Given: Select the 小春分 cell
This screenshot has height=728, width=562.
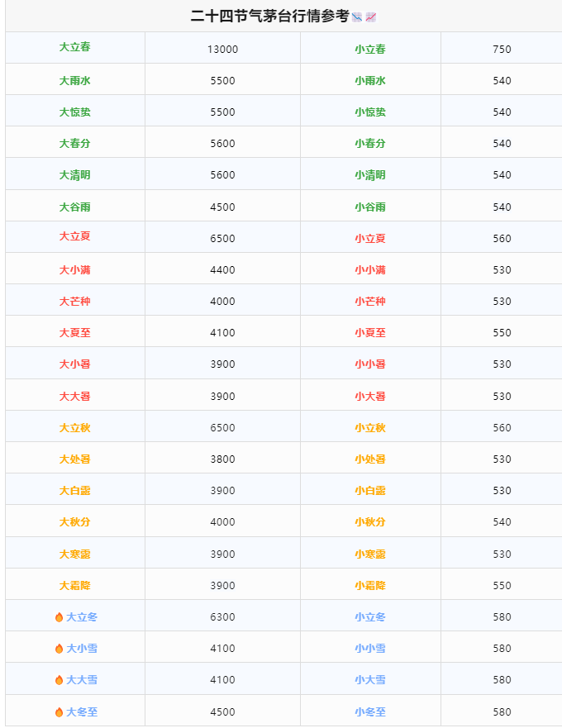Looking at the screenshot, I should click(x=370, y=144).
